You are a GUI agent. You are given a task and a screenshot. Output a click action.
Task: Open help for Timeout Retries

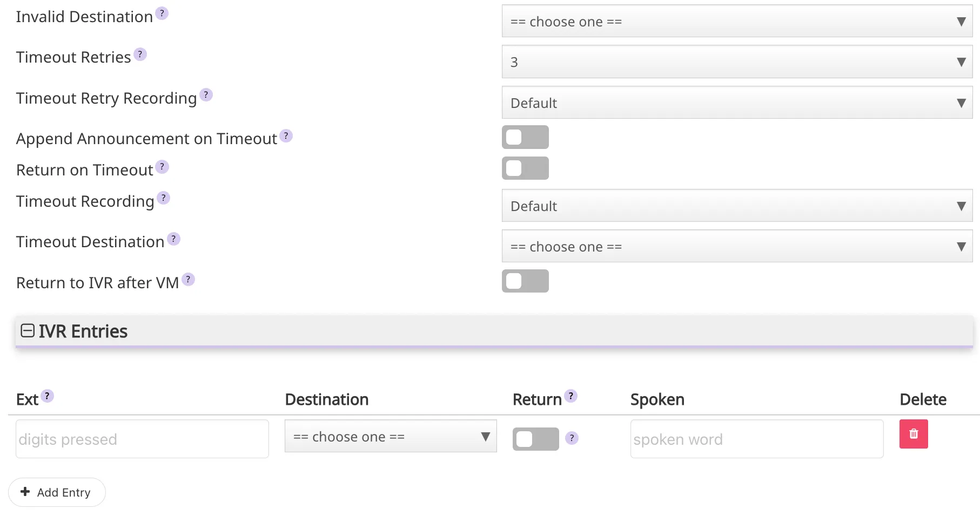click(x=140, y=53)
